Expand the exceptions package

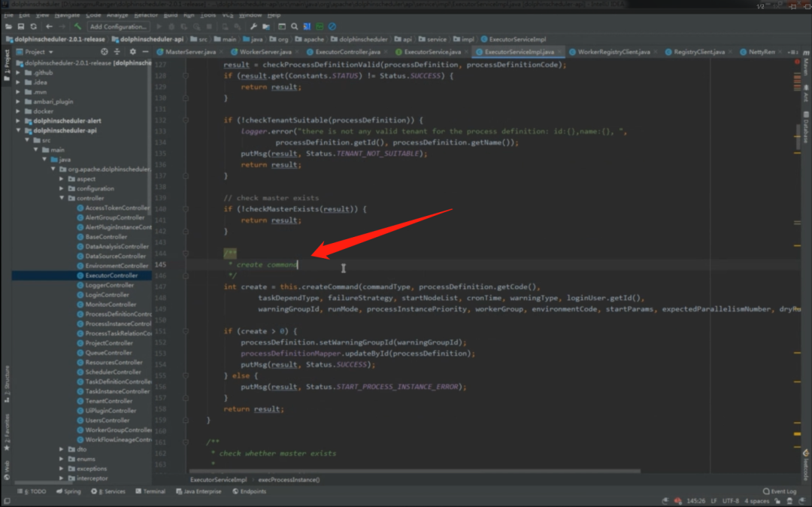point(62,468)
